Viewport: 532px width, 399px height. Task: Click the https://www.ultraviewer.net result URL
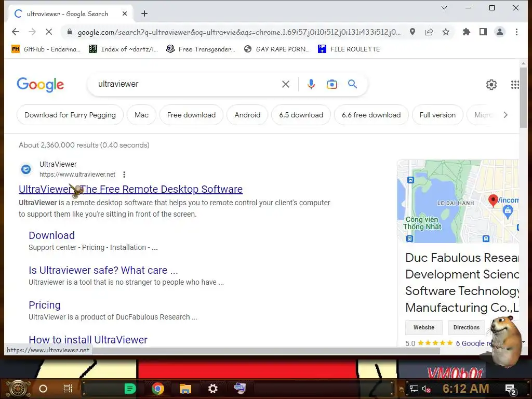coord(77,175)
